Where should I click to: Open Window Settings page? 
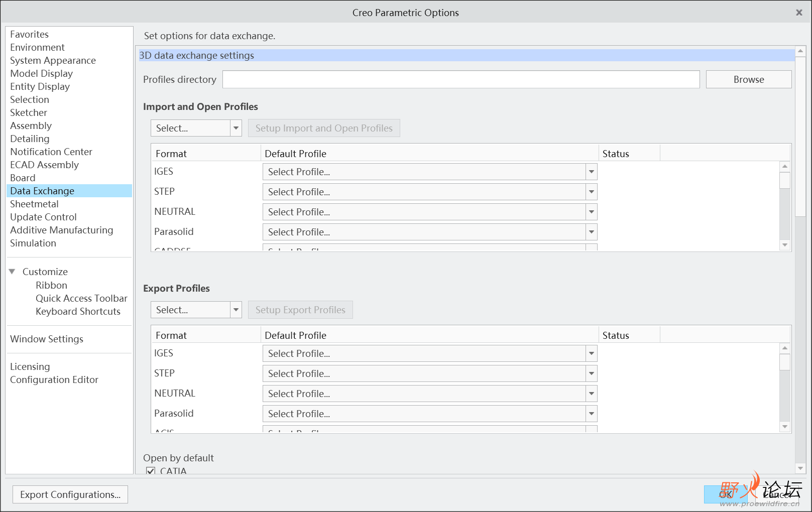(47, 339)
